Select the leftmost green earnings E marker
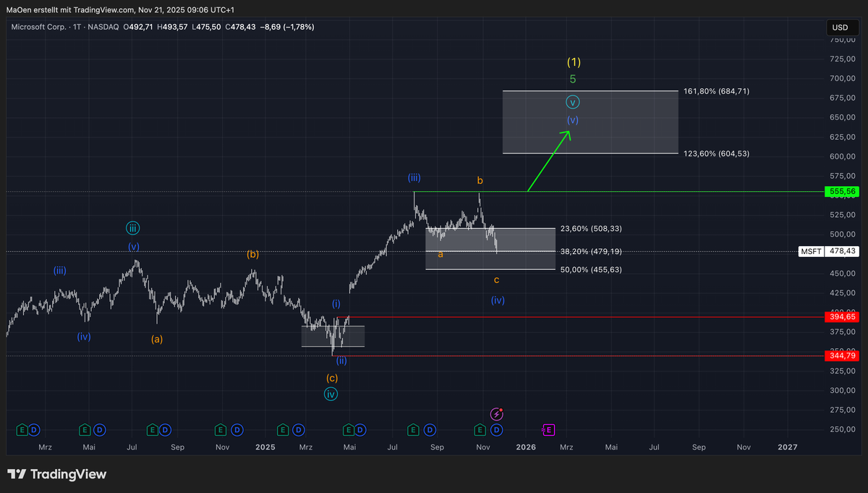The width and height of the screenshot is (868, 493). [22, 429]
